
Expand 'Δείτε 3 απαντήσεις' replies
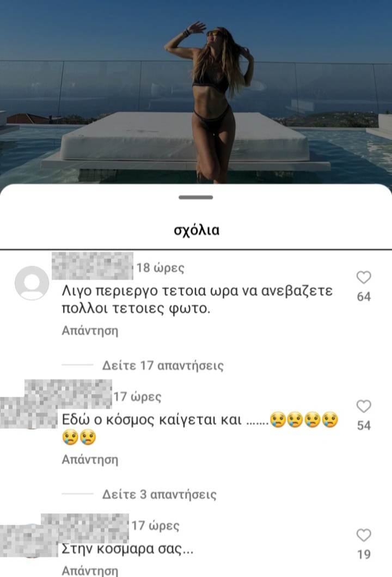click(x=159, y=494)
